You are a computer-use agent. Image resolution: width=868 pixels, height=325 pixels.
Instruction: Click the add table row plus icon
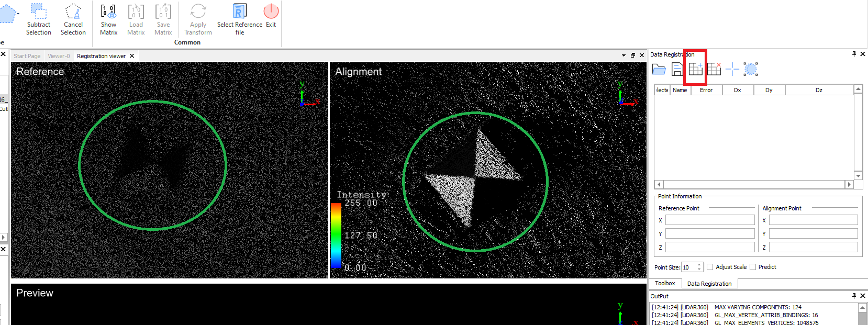pyautogui.click(x=695, y=69)
